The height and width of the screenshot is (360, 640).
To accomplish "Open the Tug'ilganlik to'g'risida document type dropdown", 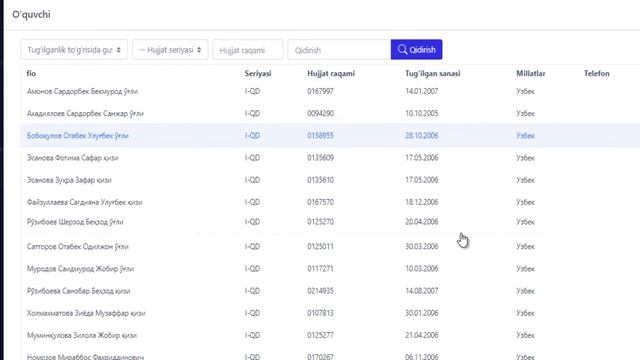I will tap(74, 49).
